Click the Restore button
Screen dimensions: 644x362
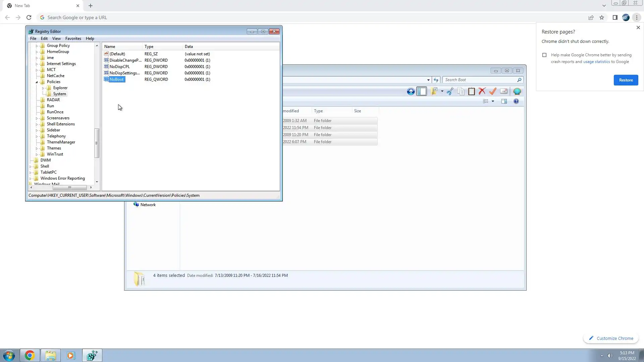(626, 80)
